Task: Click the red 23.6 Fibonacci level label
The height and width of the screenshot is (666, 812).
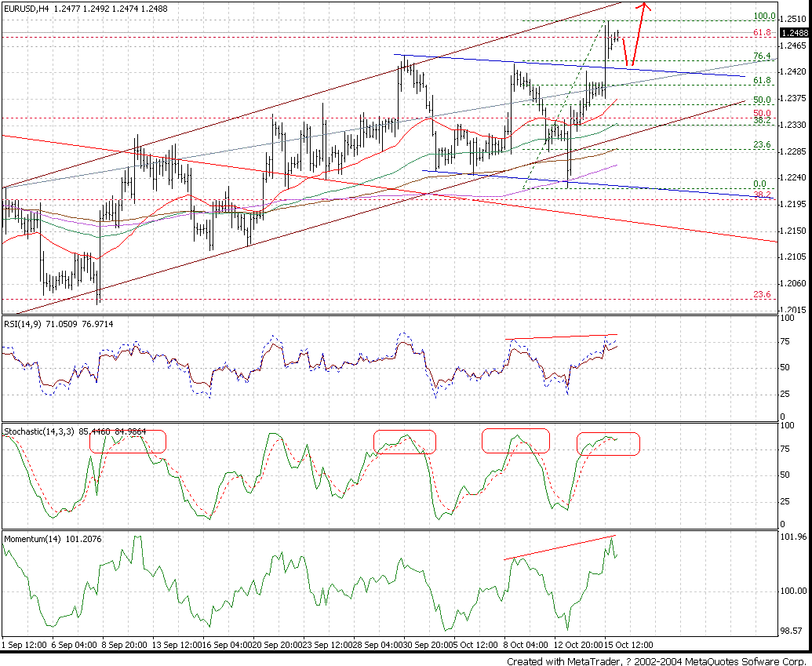Action: pyautogui.click(x=762, y=294)
